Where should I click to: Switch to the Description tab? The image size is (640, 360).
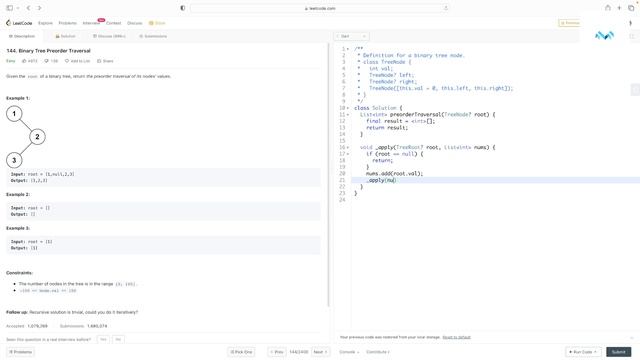coord(22,36)
